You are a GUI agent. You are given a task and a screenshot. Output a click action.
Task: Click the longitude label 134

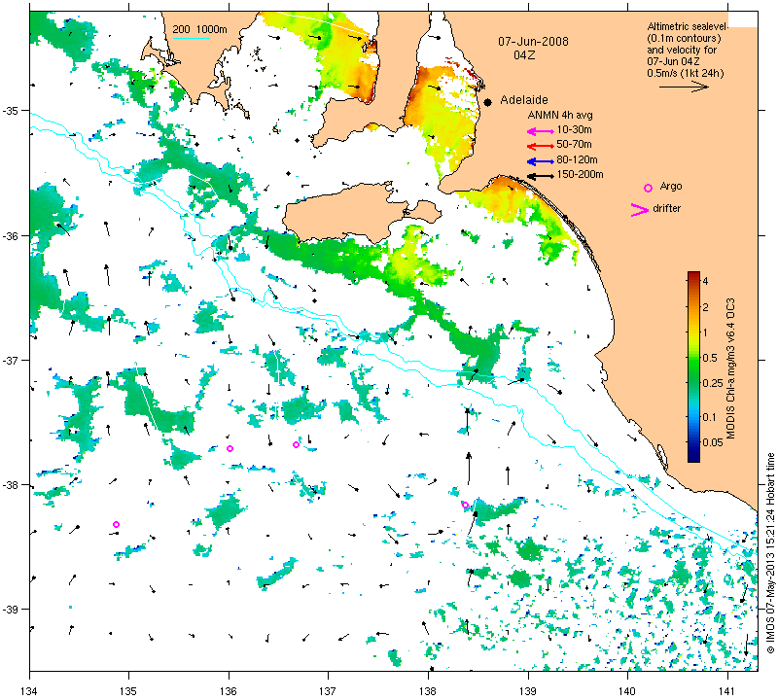30,690
